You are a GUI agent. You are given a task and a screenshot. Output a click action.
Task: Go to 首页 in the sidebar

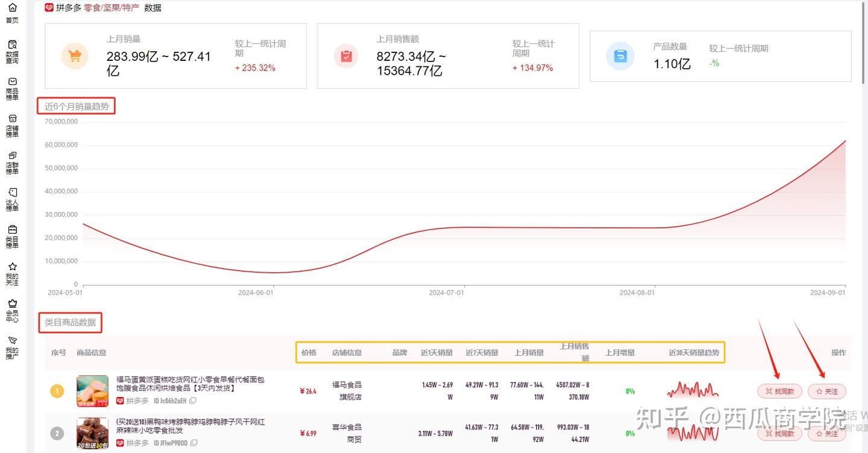pos(12,13)
